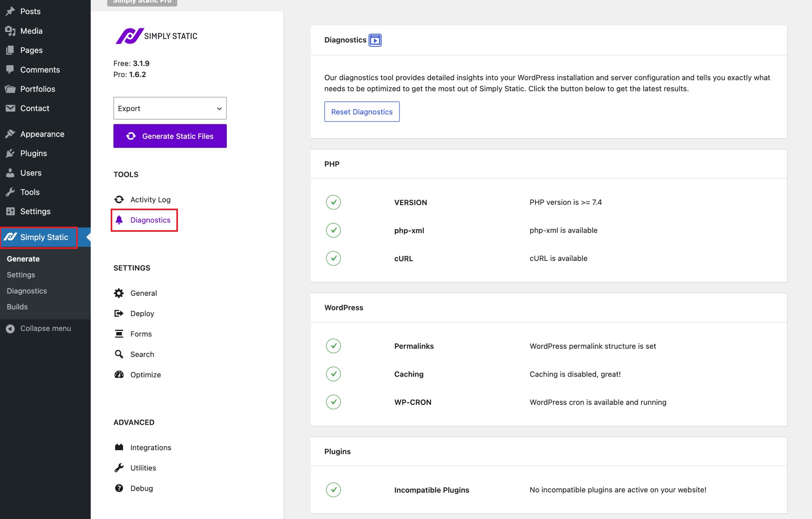Viewport: 812px width, 519px height.
Task: Click the Comments speech bubble icon
Action: [10, 69]
